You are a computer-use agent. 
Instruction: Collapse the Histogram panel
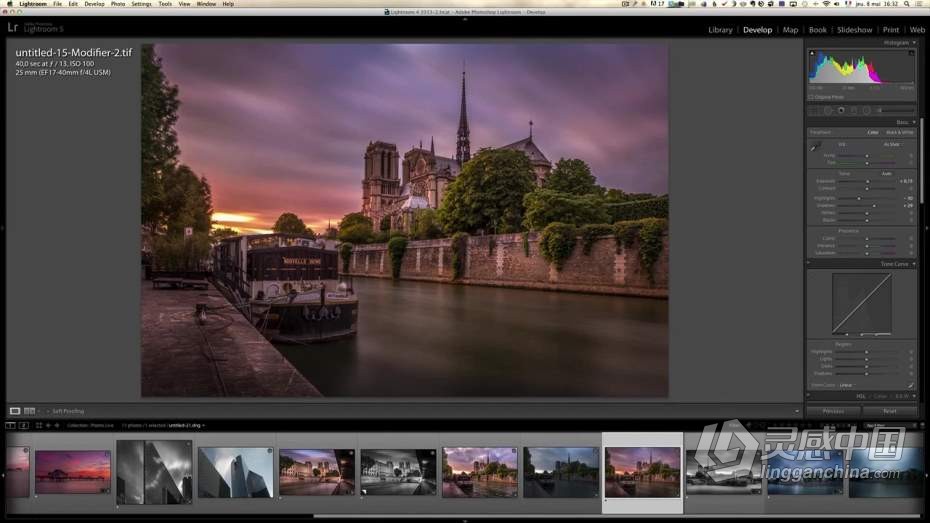[914, 43]
